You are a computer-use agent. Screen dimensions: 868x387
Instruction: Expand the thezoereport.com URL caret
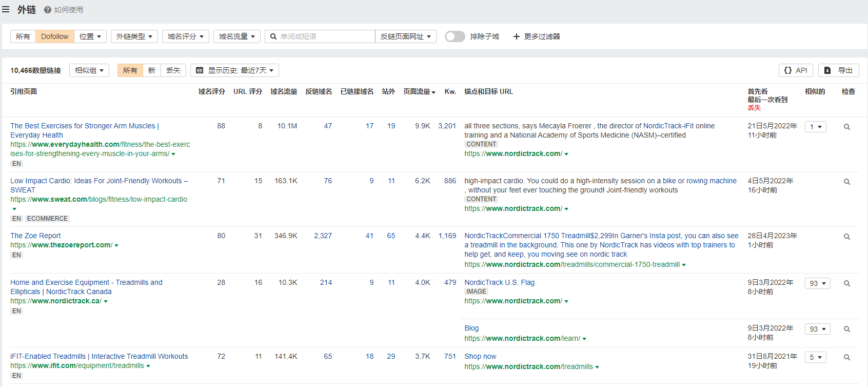(116, 245)
